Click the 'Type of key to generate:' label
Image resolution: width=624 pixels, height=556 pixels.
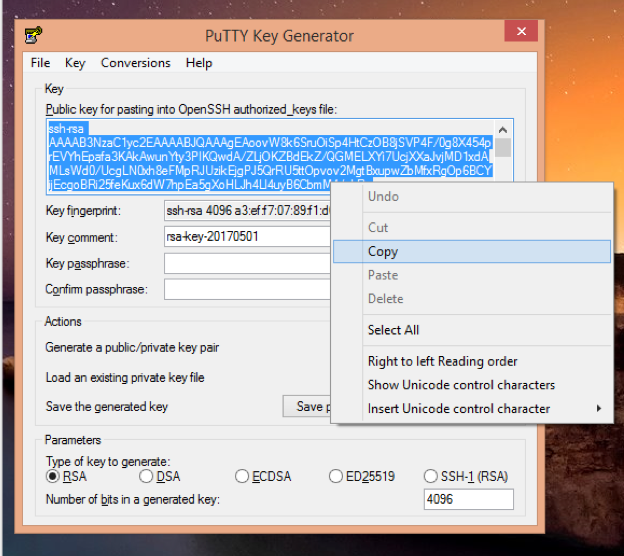pyautogui.click(x=108, y=461)
